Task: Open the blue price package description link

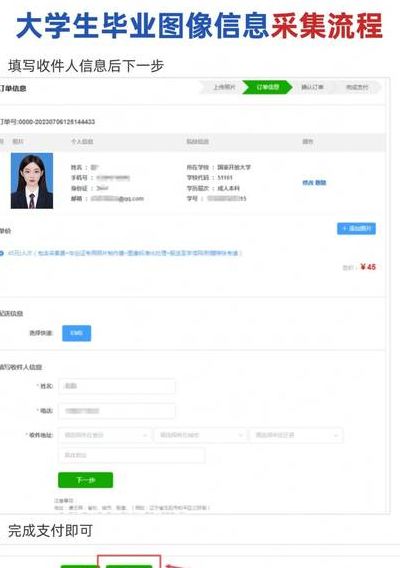Action: (125, 253)
